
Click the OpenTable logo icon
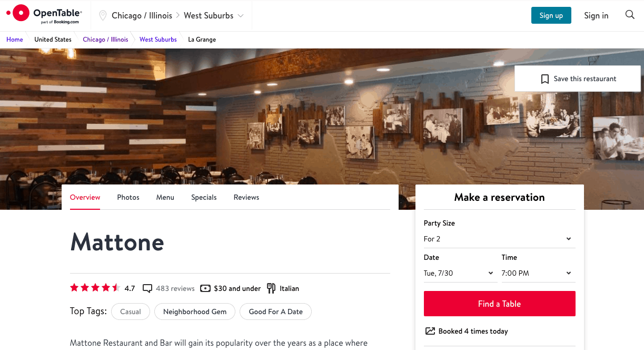[21, 13]
